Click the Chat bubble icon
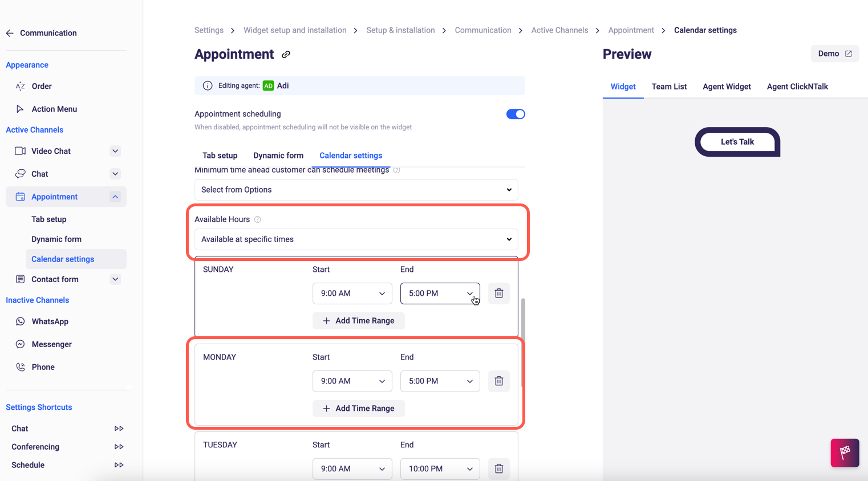 20,174
